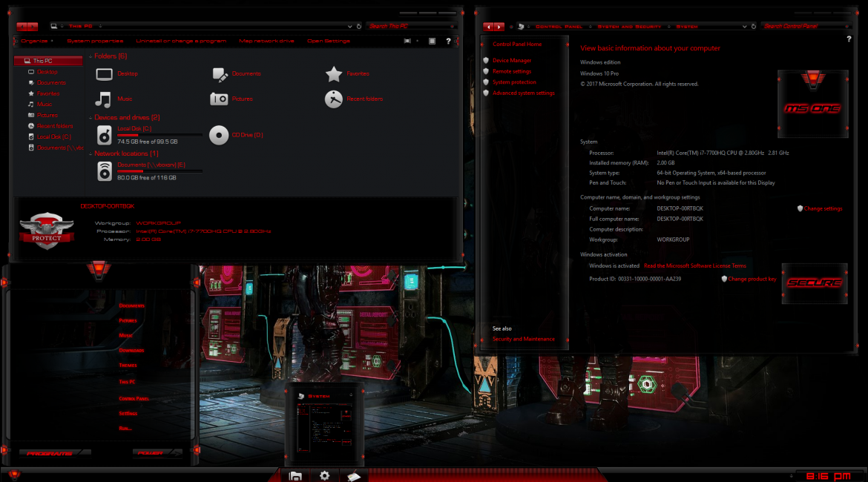Expand breadcrumb arrow after This PC

[100, 26]
